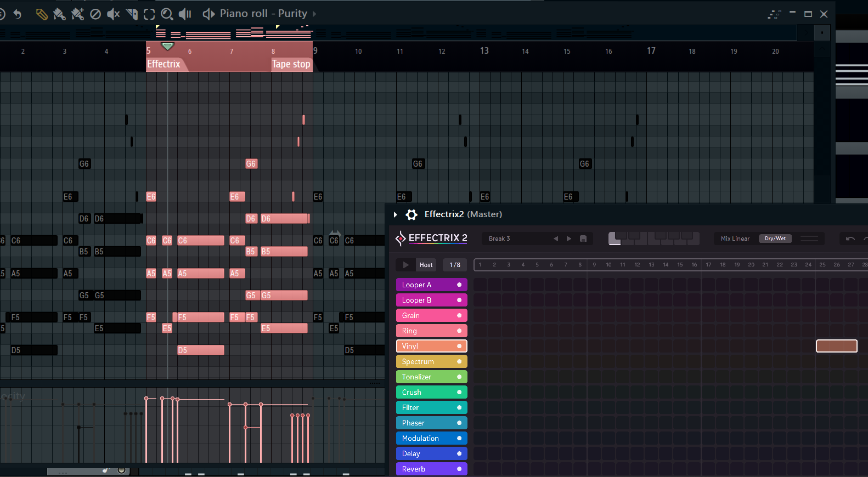Select the Modulation effect track label
Viewport: 868px width, 477px height.
coord(420,438)
